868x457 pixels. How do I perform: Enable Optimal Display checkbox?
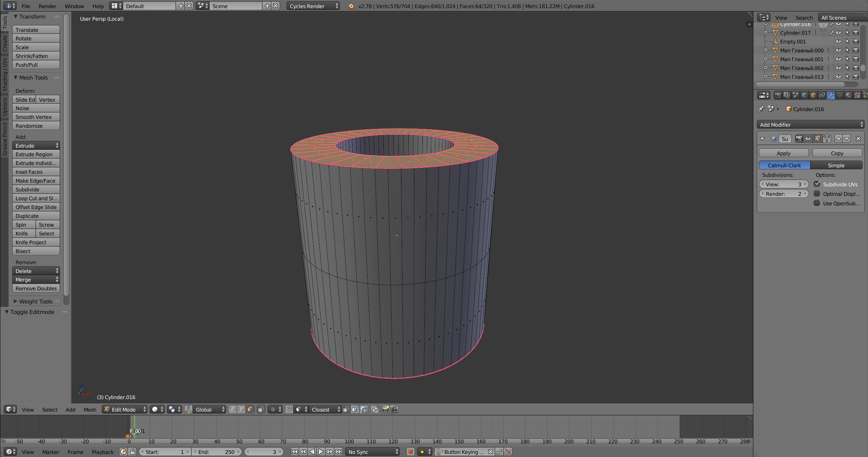[817, 194]
